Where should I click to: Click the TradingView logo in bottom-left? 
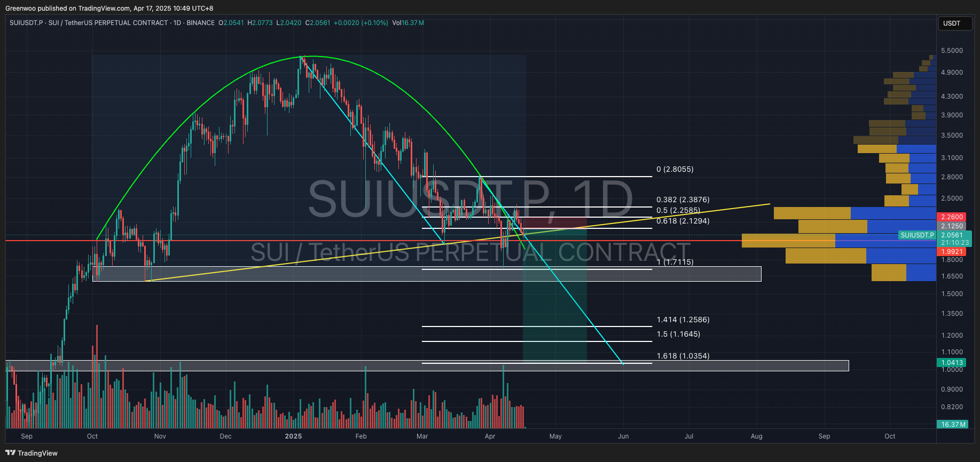(x=31, y=453)
